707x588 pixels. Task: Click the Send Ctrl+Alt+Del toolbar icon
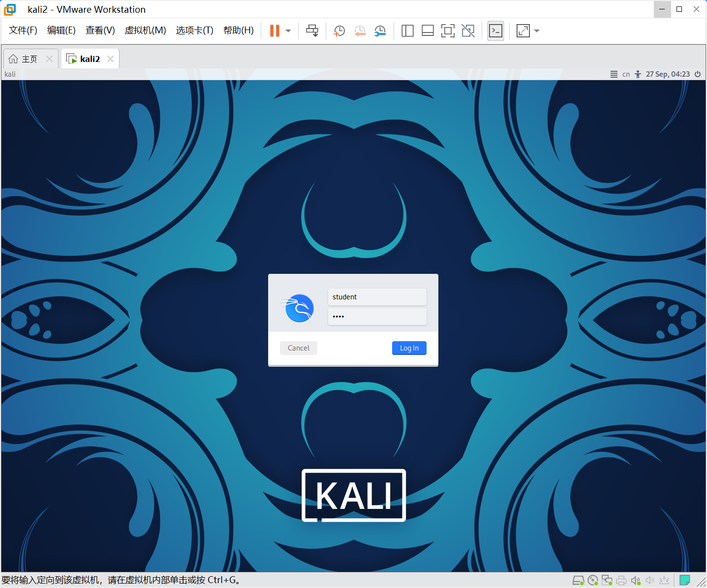(x=312, y=31)
